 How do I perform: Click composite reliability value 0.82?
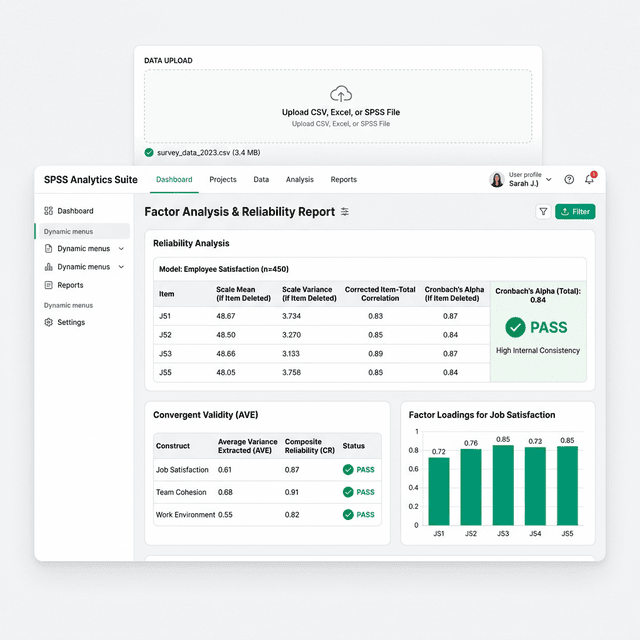292,515
